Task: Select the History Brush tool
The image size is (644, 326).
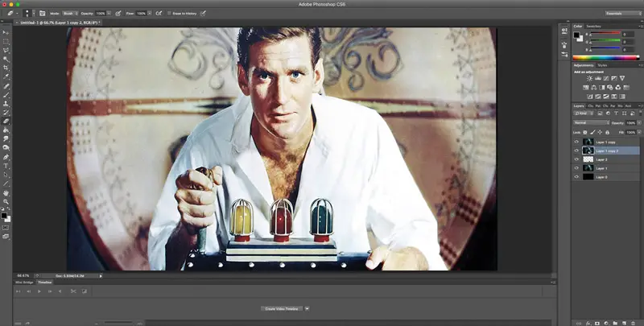Action: point(6,113)
